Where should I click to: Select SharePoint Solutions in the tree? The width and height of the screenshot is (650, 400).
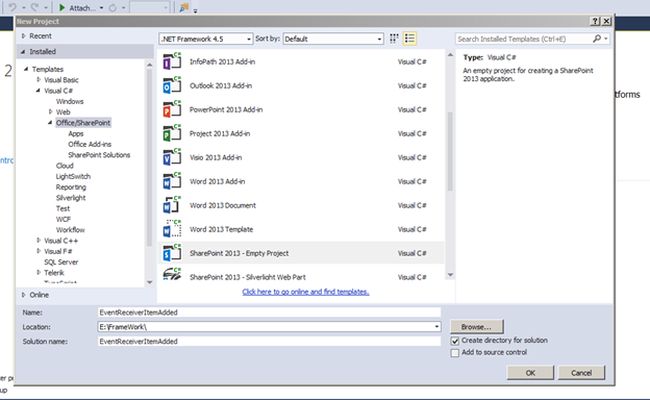click(x=99, y=155)
